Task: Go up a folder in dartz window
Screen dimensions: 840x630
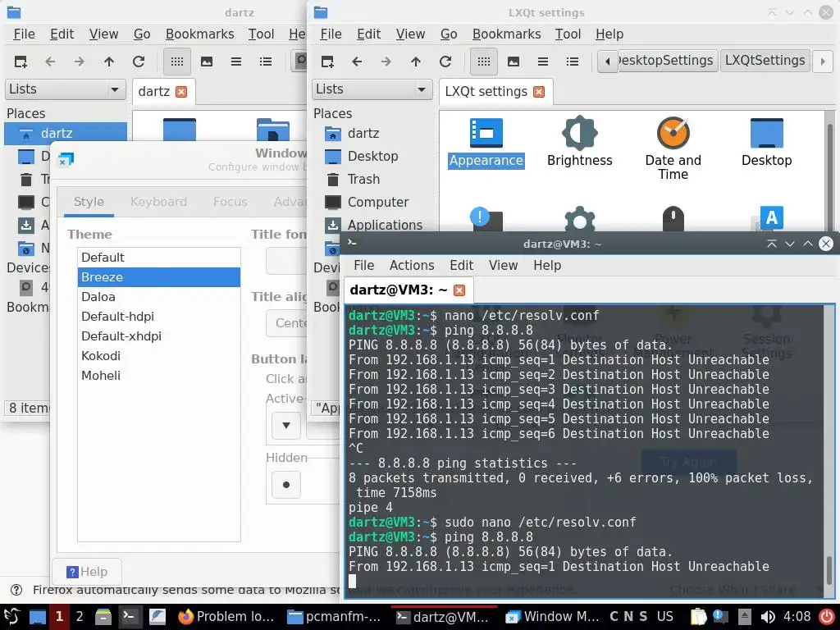Action: point(109,62)
